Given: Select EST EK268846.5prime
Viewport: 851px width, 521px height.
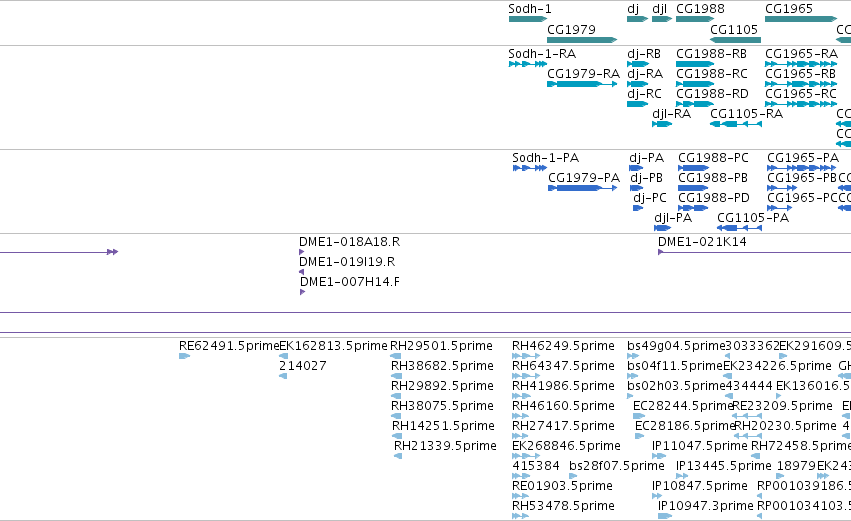Looking at the screenshot, I should coord(526,456).
